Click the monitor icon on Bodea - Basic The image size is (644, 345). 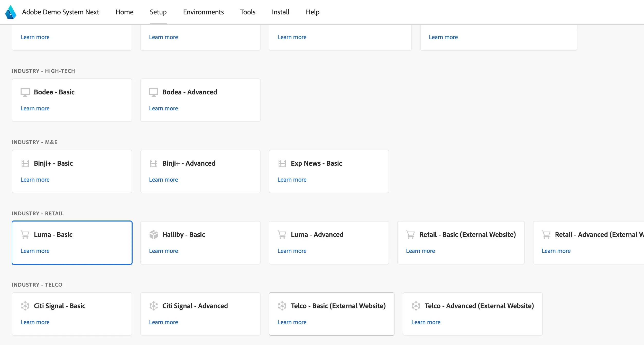point(25,92)
